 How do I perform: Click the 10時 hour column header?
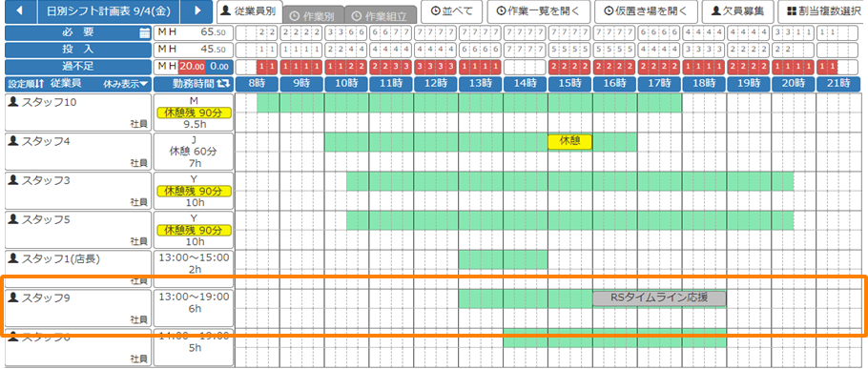(x=346, y=84)
